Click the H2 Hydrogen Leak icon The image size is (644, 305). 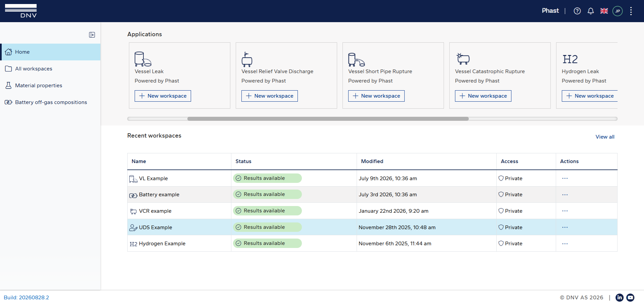[570, 59]
